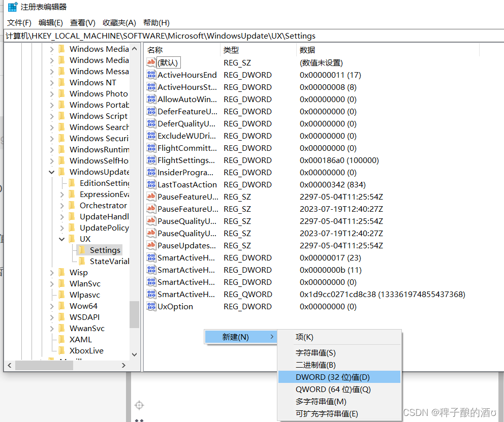The height and width of the screenshot is (422, 504).
Task: Select the EditionSetting tree item
Action: coord(105,183)
